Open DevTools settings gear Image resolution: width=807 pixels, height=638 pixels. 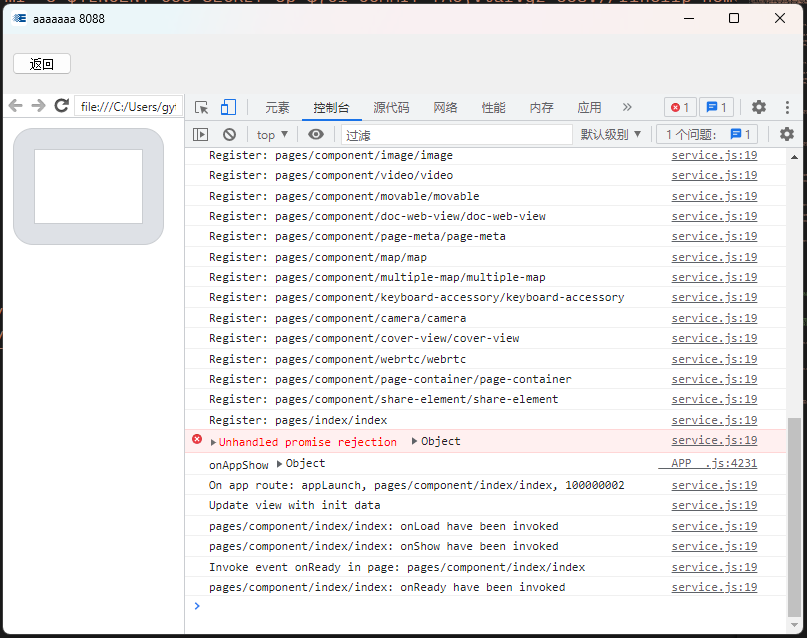[x=759, y=107]
